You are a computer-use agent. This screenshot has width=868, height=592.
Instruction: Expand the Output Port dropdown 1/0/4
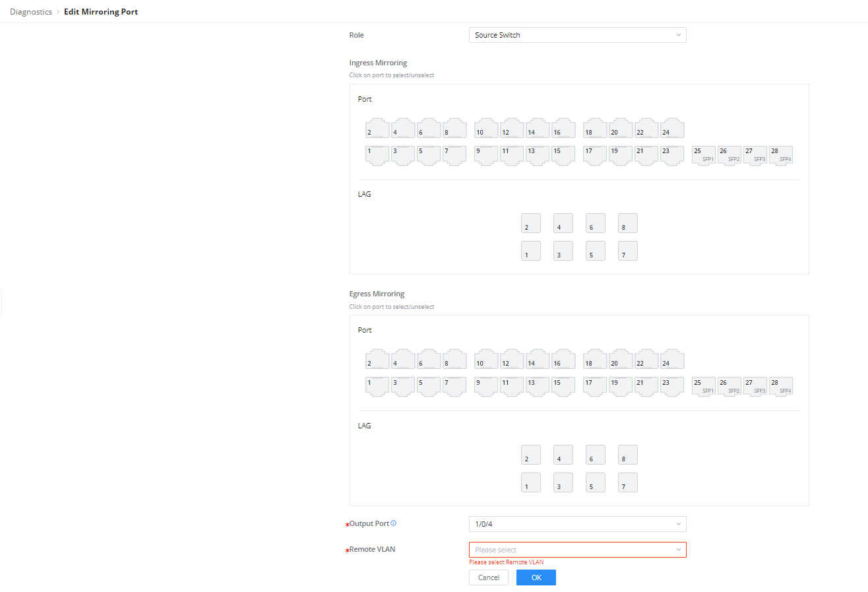click(x=577, y=524)
